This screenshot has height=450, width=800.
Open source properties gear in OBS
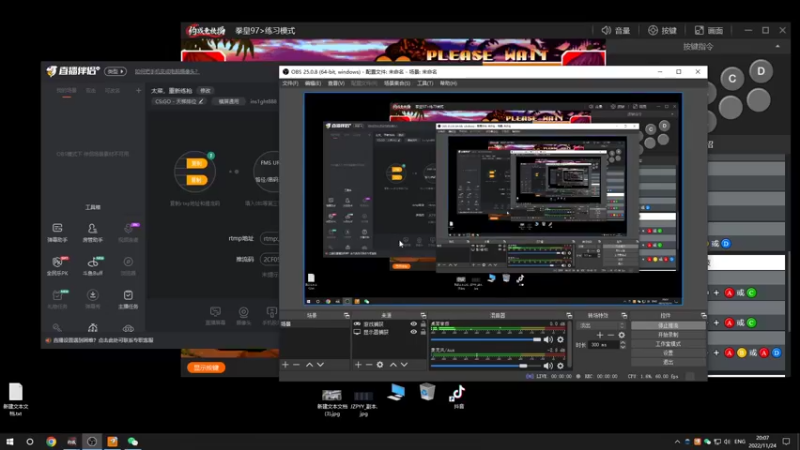(x=380, y=364)
